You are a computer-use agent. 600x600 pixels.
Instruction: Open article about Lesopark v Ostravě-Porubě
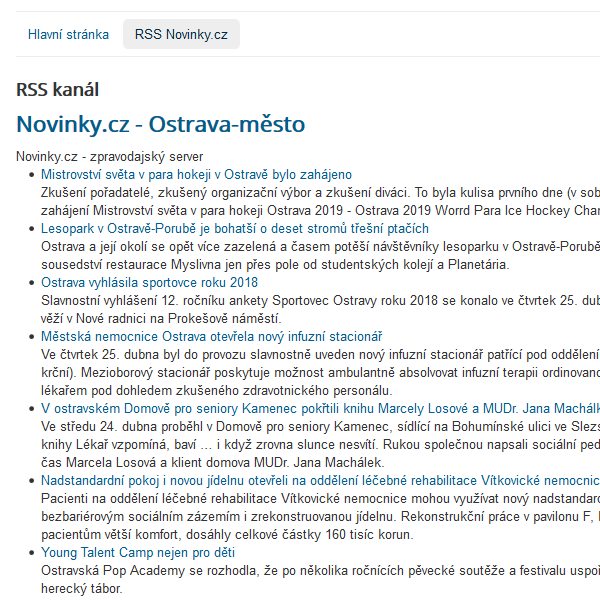point(235,229)
